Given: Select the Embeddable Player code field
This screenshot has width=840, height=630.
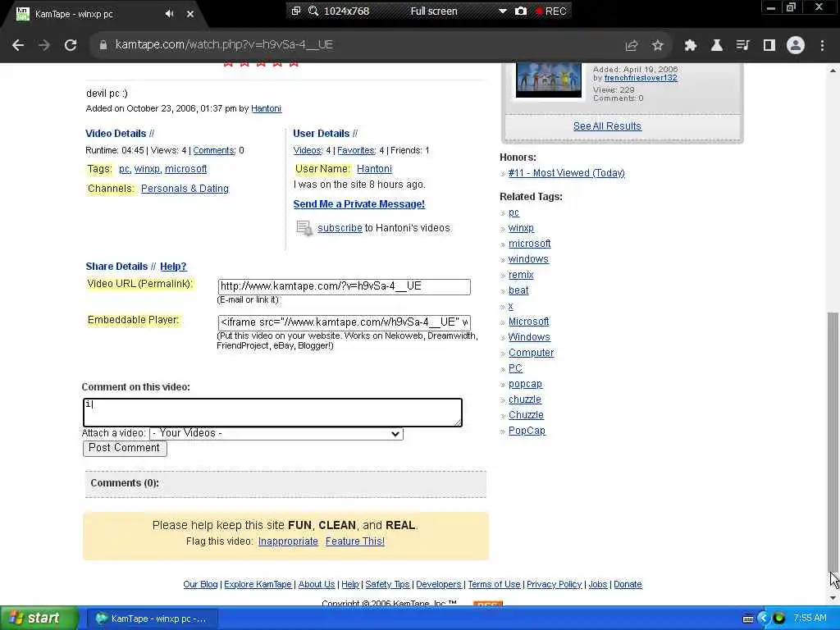Looking at the screenshot, I should coord(344,322).
